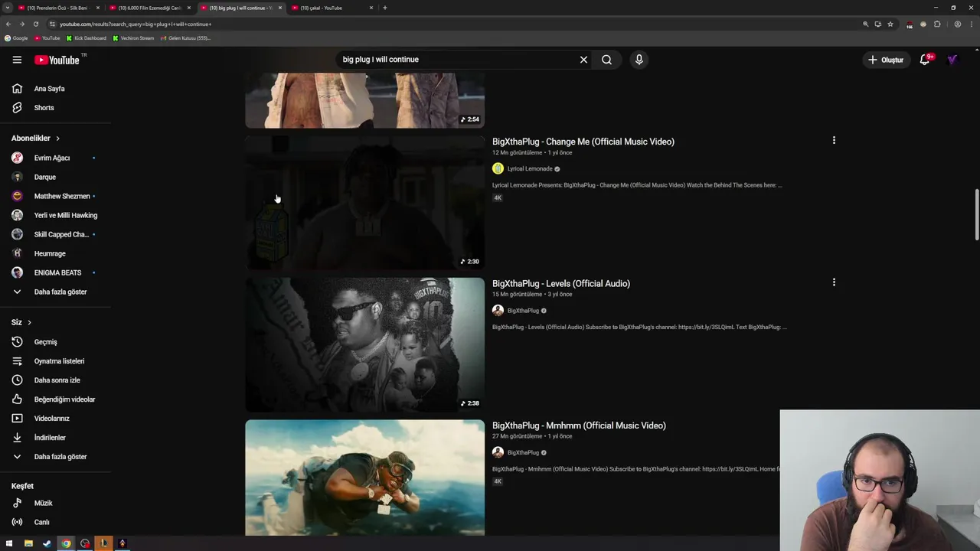The height and width of the screenshot is (551, 980).
Task: Open the Vechiron Stream bookmark
Action: tap(133, 38)
